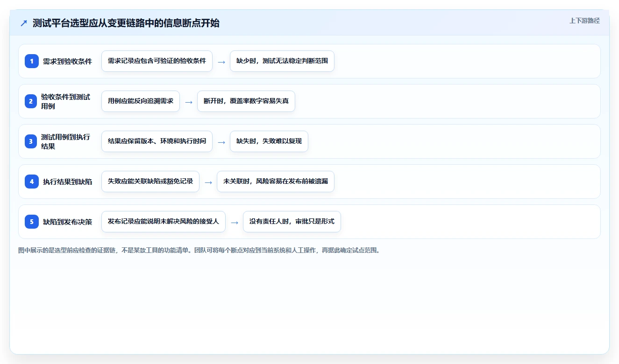Click the 测试用例到执行结果 row label

tap(65, 141)
